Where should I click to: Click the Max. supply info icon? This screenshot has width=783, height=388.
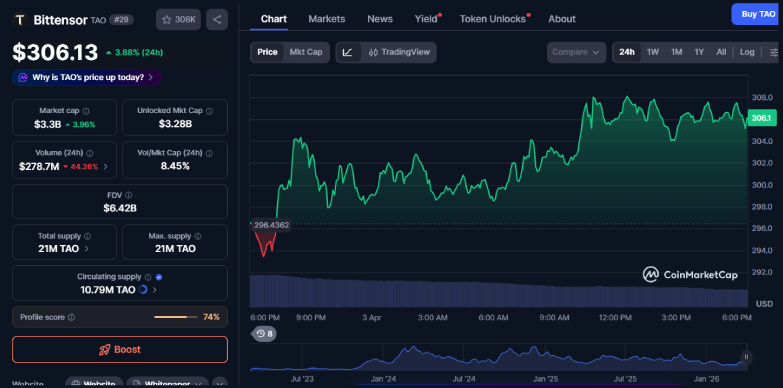[x=198, y=236]
